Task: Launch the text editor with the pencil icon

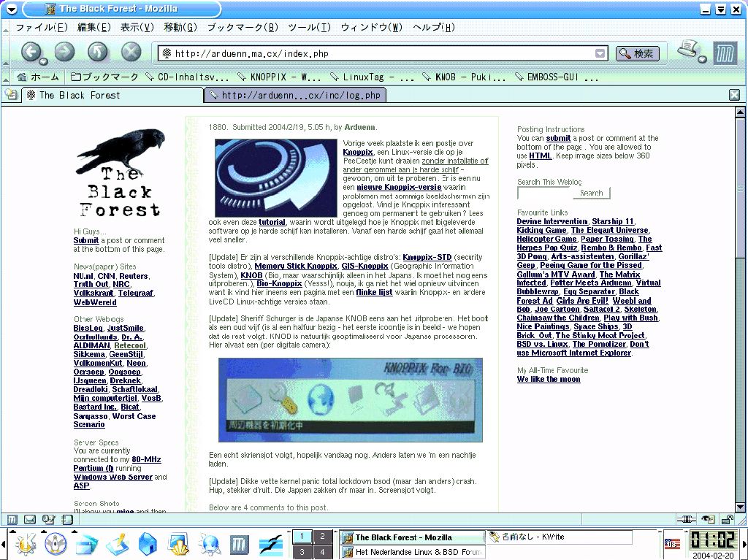Action: [x=117, y=544]
